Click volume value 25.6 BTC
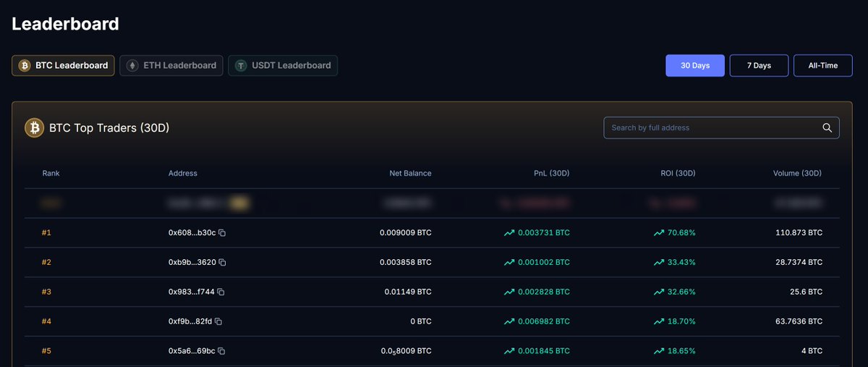Image resolution: width=868 pixels, height=367 pixels. 806,292
